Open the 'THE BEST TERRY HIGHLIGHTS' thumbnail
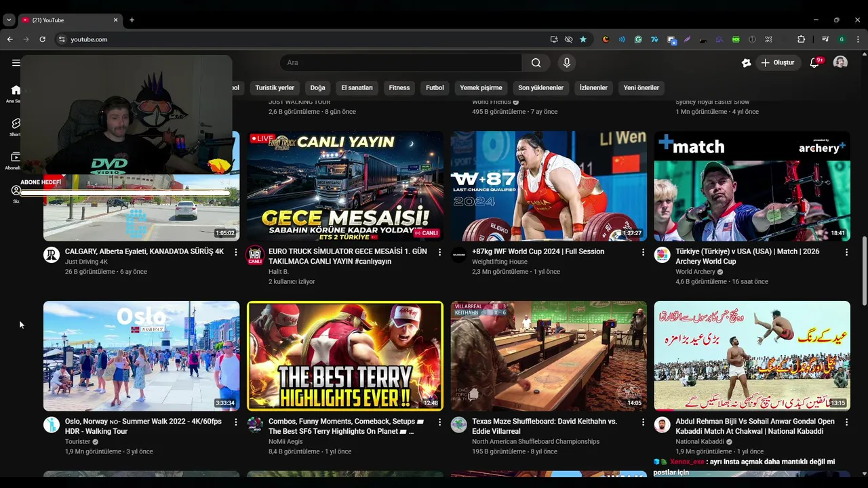This screenshot has width=868, height=488. pyautogui.click(x=345, y=356)
